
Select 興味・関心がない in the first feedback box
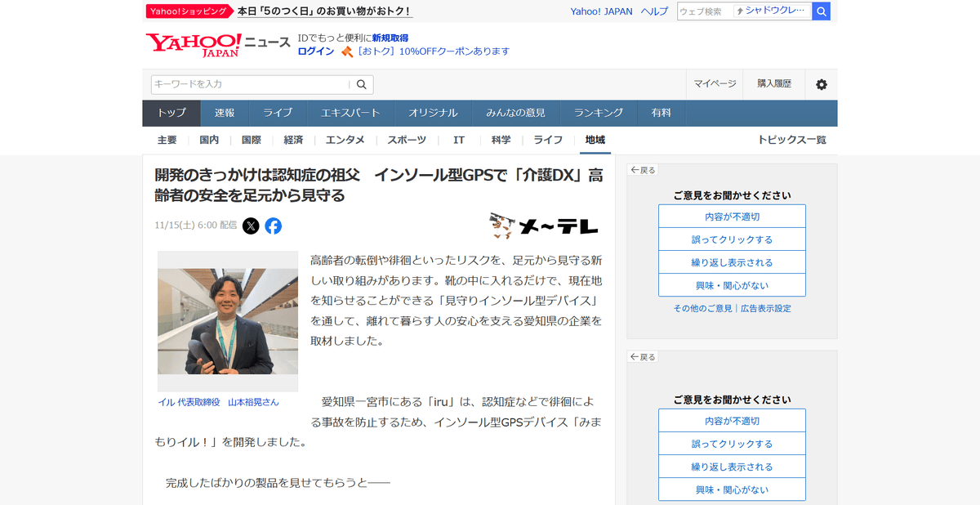click(732, 285)
